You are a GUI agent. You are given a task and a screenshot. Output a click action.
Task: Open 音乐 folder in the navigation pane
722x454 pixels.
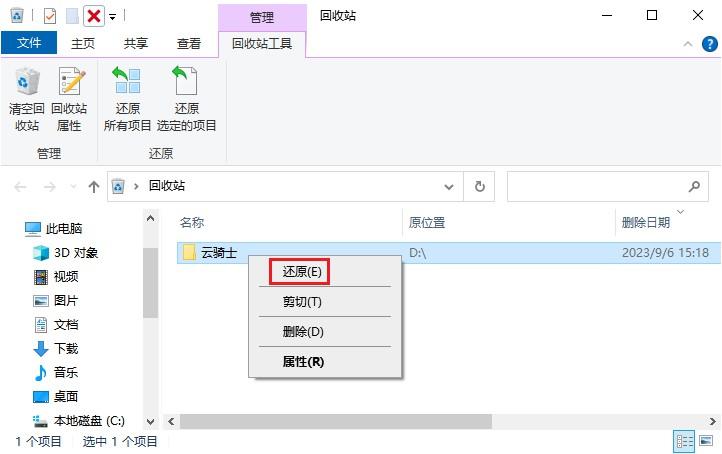pos(56,373)
